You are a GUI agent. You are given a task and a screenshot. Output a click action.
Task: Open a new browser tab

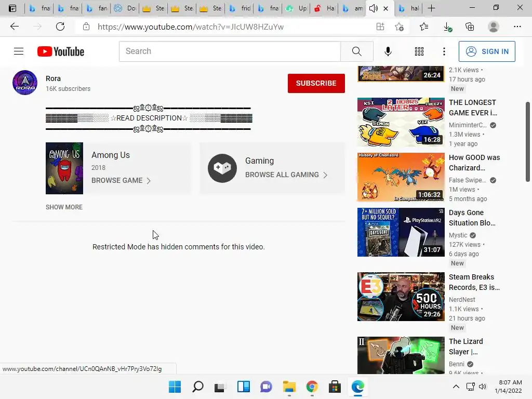432,8
